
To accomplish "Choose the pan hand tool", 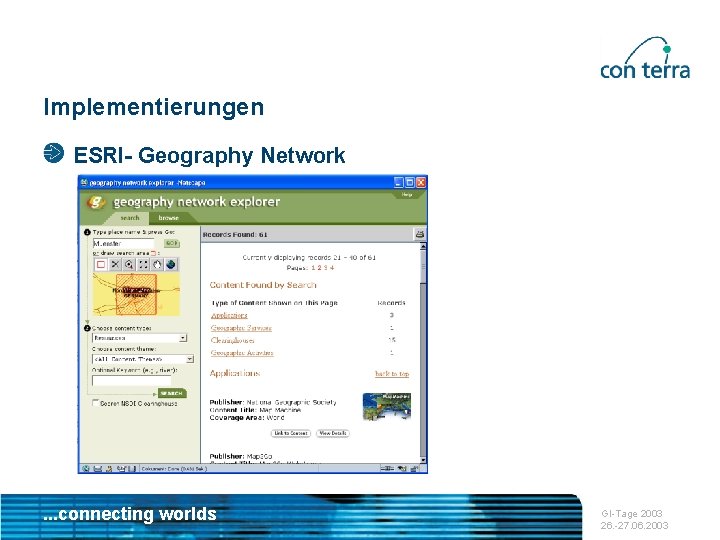I will point(157,264).
